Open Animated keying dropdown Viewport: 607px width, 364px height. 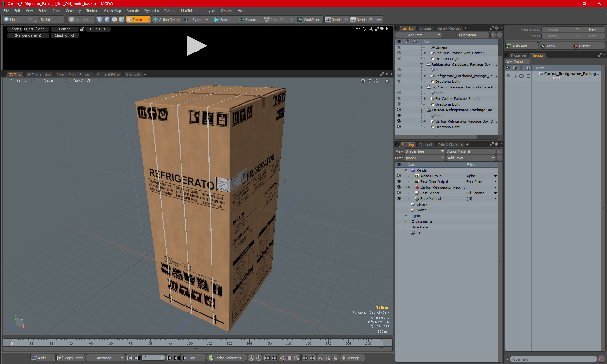[x=106, y=358]
